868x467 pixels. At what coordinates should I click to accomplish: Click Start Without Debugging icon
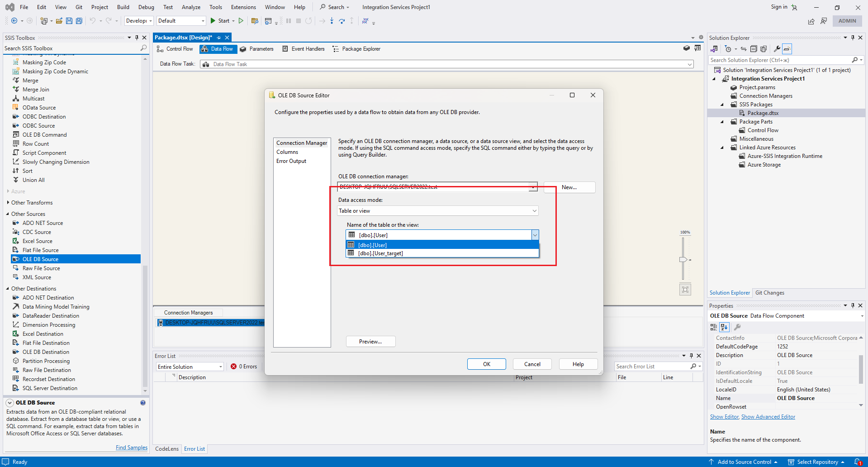coord(241,21)
